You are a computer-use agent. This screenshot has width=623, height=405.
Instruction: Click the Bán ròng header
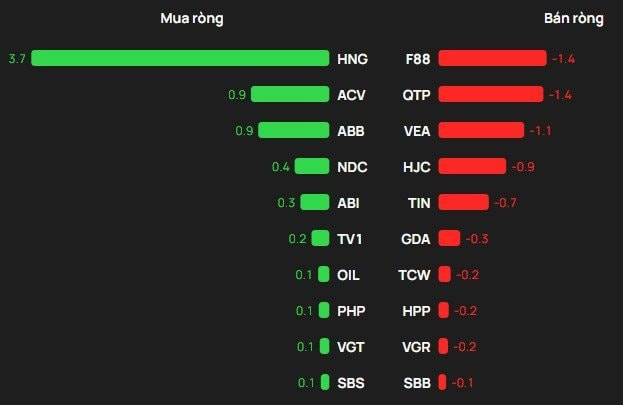(574, 19)
